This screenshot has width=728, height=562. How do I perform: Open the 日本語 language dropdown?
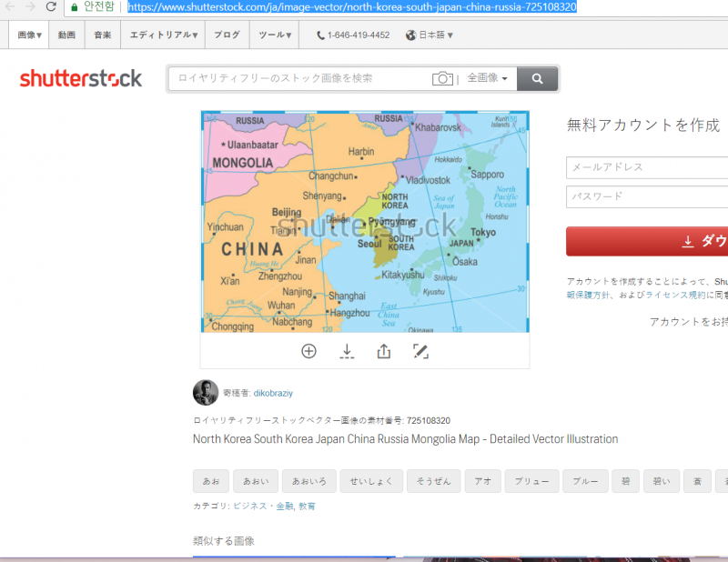430,35
